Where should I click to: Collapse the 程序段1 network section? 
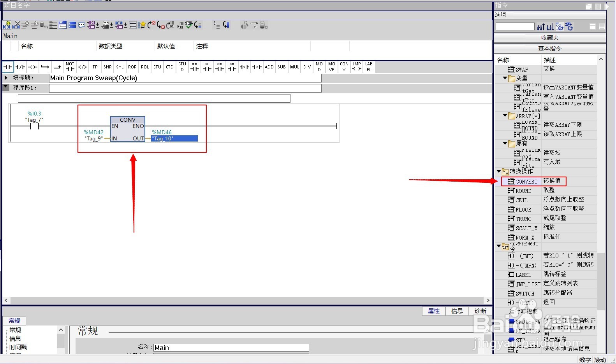(6, 87)
